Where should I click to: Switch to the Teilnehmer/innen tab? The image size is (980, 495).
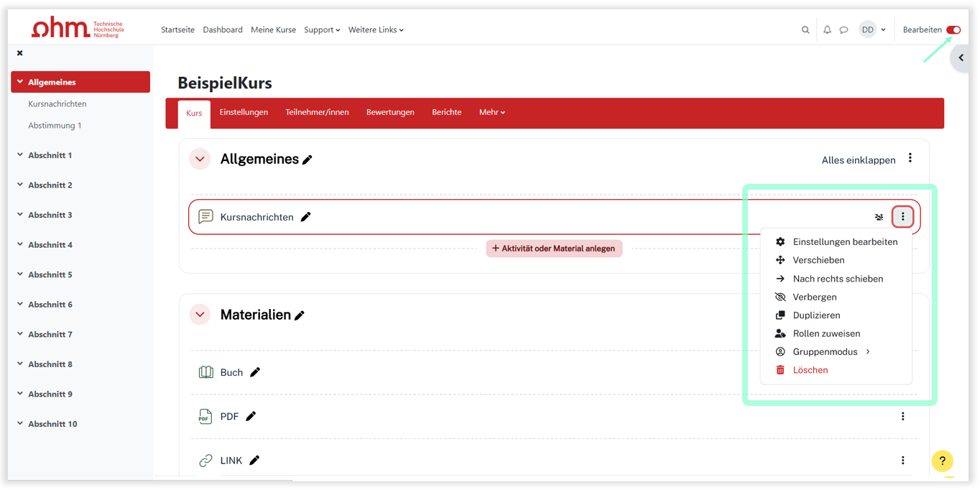pyautogui.click(x=317, y=113)
